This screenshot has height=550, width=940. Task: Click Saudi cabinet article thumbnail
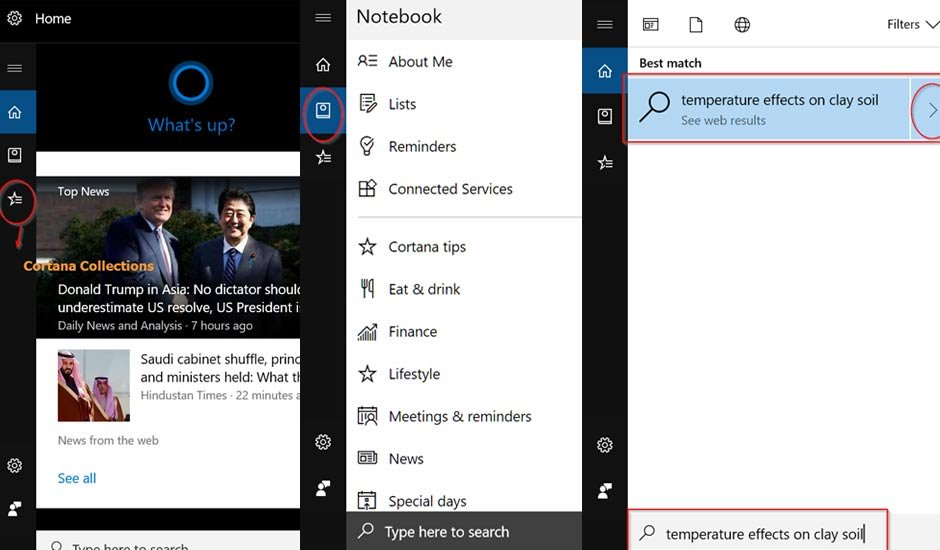pos(94,386)
